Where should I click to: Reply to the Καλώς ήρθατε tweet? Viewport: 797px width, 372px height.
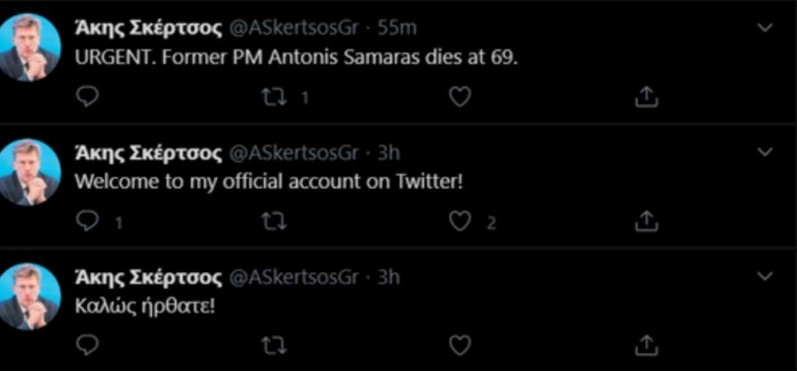(86, 346)
